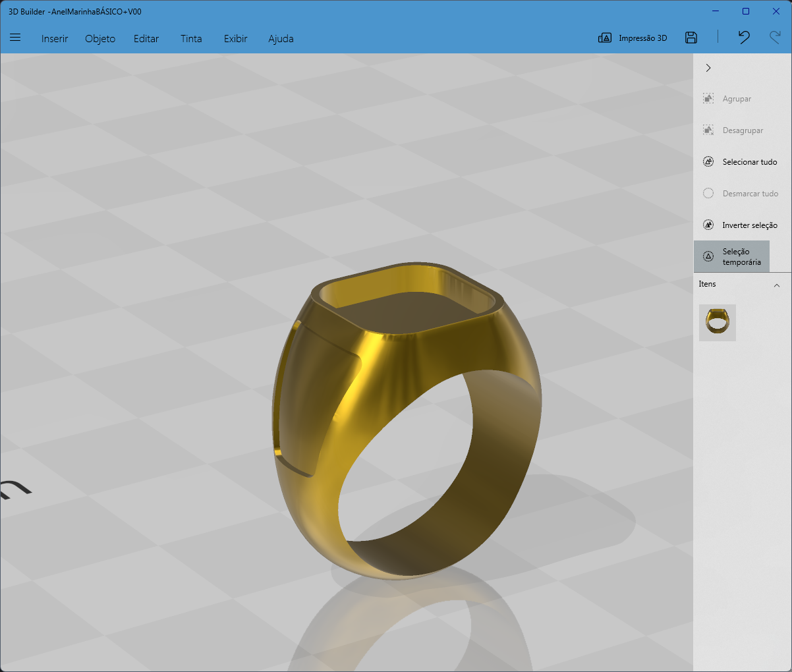Image resolution: width=792 pixels, height=672 pixels.
Task: Open the Exibir view menu
Action: point(236,39)
